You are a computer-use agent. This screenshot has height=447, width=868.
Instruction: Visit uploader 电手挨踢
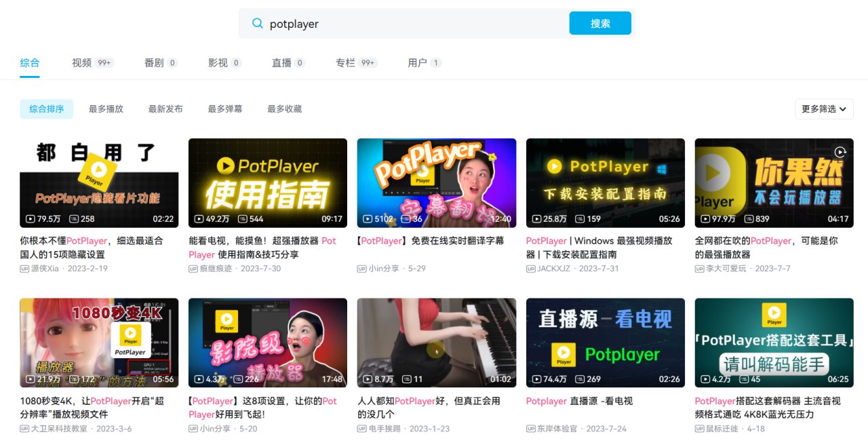click(x=385, y=429)
